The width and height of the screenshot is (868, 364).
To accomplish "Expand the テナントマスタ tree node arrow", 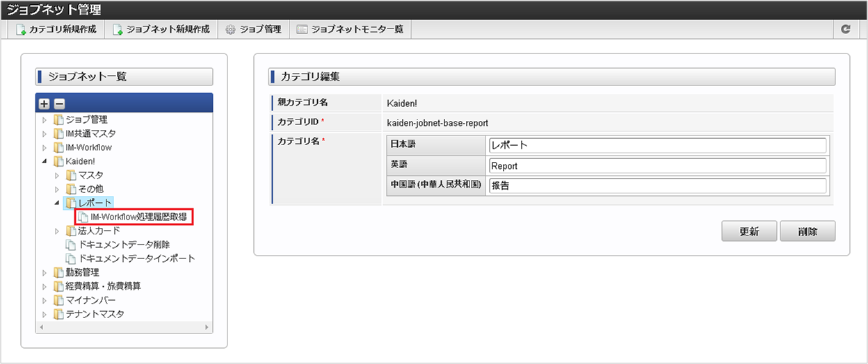I will pyautogui.click(x=45, y=314).
